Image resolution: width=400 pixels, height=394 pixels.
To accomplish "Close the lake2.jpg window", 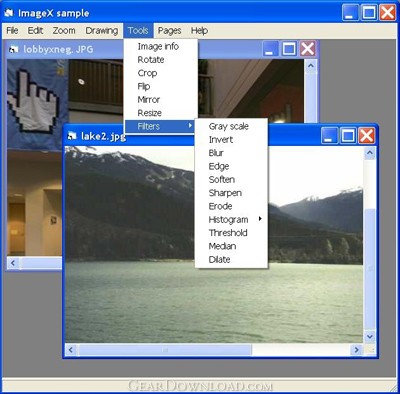I will (x=367, y=136).
